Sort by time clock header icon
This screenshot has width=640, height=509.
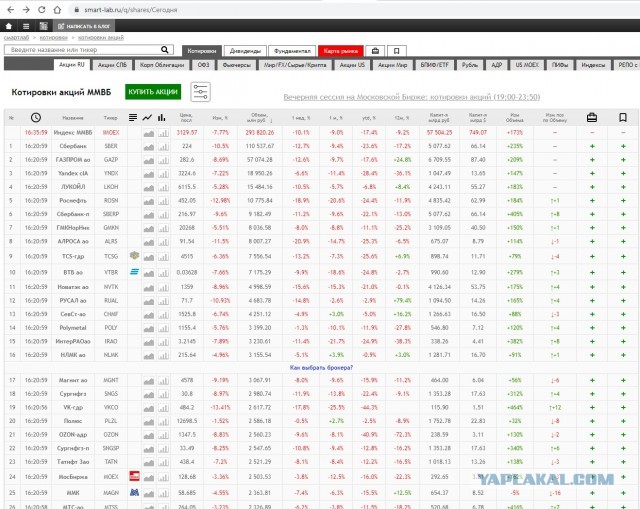point(36,118)
